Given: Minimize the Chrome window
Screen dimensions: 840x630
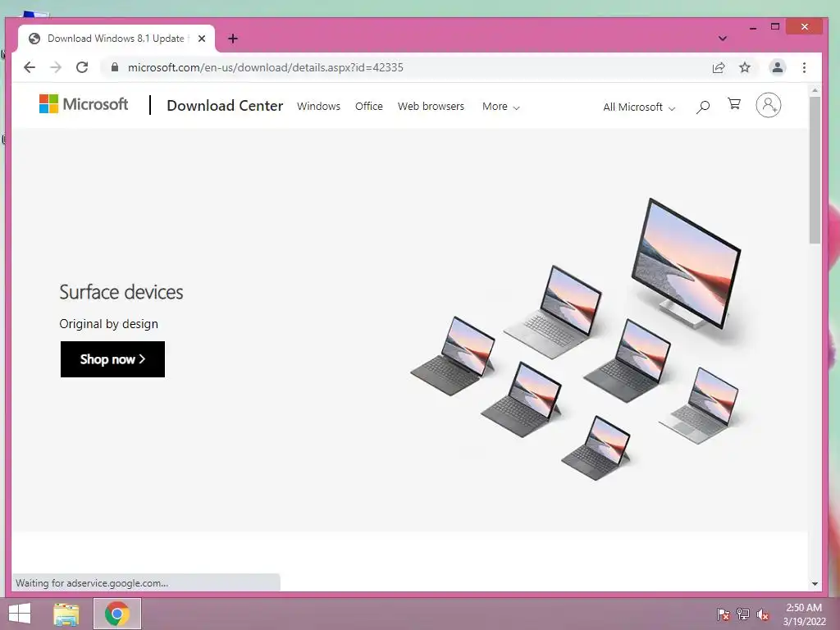Looking at the screenshot, I should pyautogui.click(x=753, y=27).
